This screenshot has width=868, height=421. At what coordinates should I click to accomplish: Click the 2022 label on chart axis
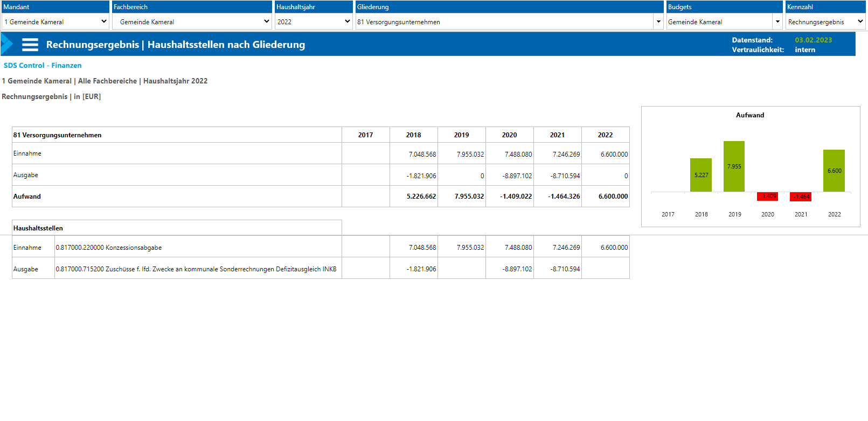tap(835, 214)
